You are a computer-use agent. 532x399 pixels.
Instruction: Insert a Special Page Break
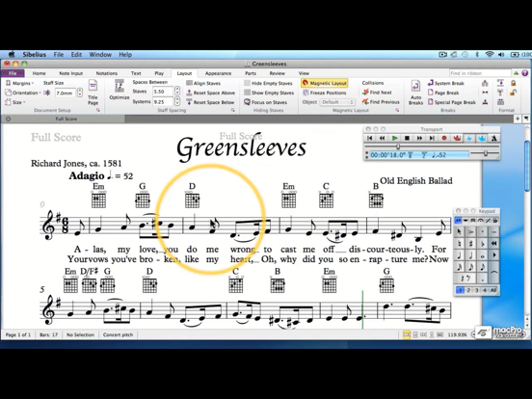coord(452,102)
